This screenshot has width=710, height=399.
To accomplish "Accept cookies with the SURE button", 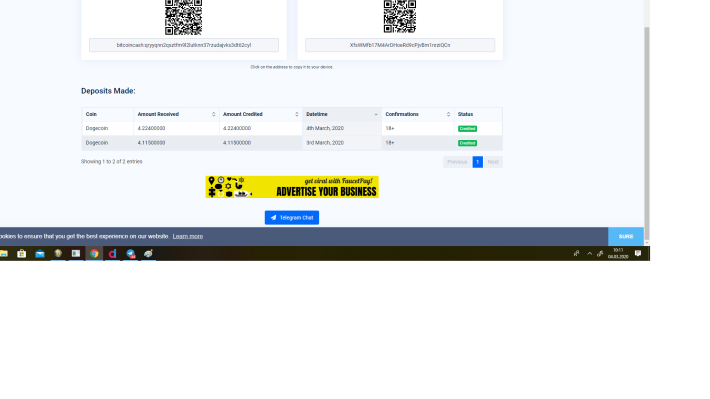I will 626,236.
